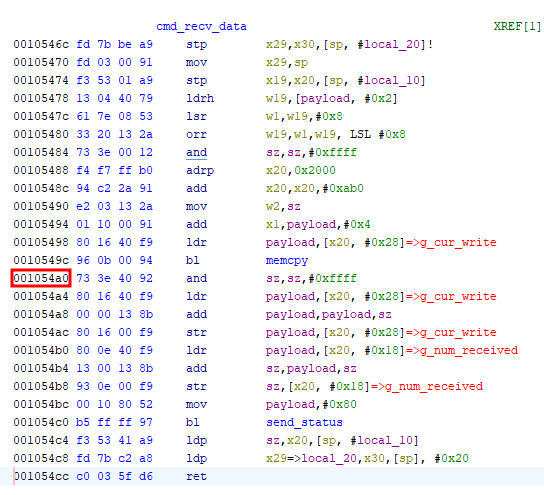Image resolution: width=544 pixels, height=495 pixels.
Task: Click the adrp mnemonic
Action: coord(200,170)
